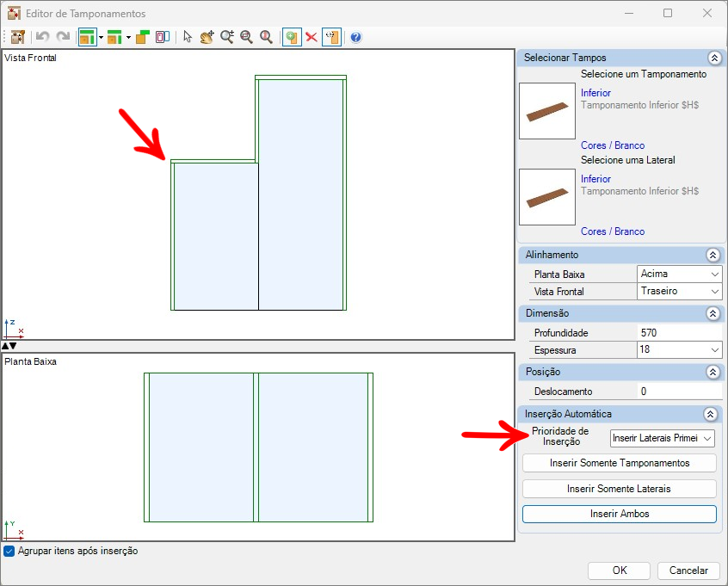The height and width of the screenshot is (586, 728).
Task: Click Inferior link under Selecione uma Lateral
Action: (595, 179)
